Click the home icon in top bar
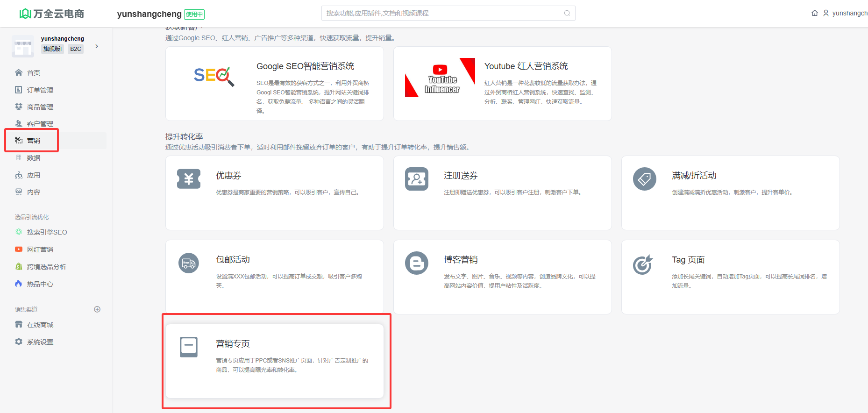Screen dimensions: 868x413 815,13
